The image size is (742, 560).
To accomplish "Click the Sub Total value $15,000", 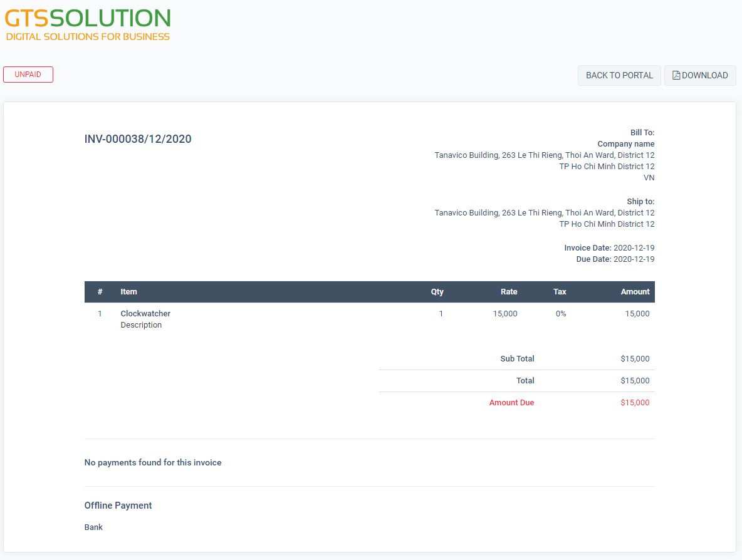I will 635,358.
